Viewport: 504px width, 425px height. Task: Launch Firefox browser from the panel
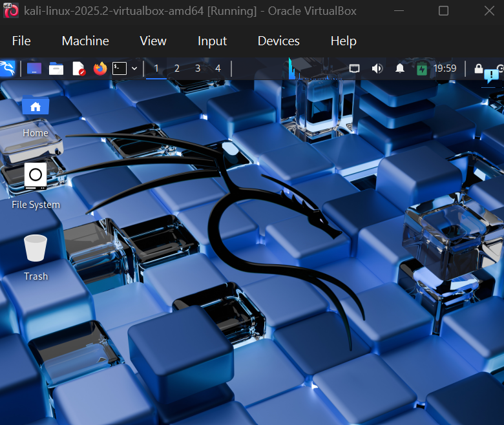[x=100, y=68]
